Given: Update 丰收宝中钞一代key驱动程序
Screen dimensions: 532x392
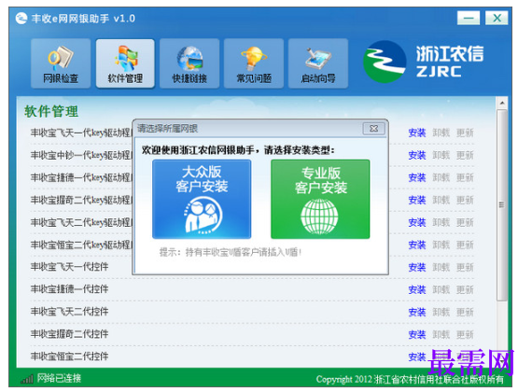Looking at the screenshot, I should [x=465, y=155].
